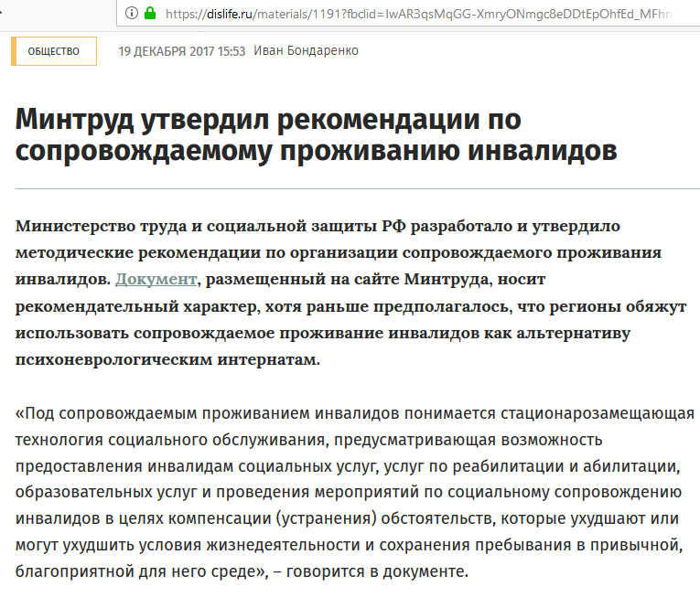The width and height of the screenshot is (700, 608).
Task: Click the author name Иван Бондаренко
Action: (306, 51)
